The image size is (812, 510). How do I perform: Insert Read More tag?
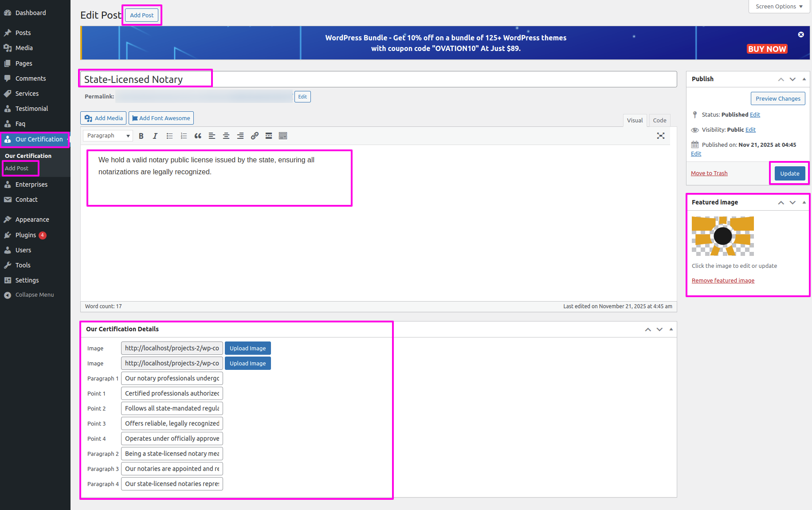tap(269, 136)
